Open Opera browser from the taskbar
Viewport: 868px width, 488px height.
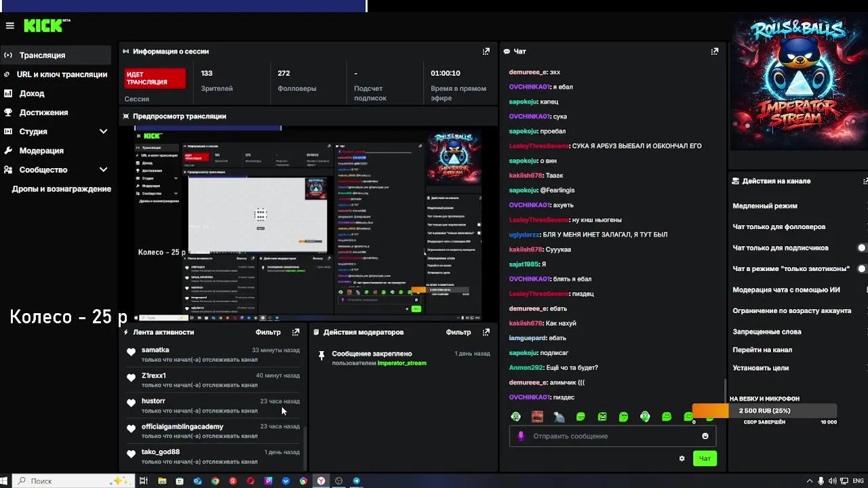pos(250,481)
